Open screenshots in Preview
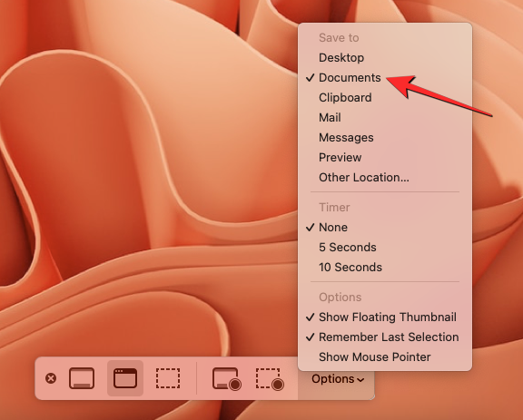Screen dimensions: 523x420 385,157
